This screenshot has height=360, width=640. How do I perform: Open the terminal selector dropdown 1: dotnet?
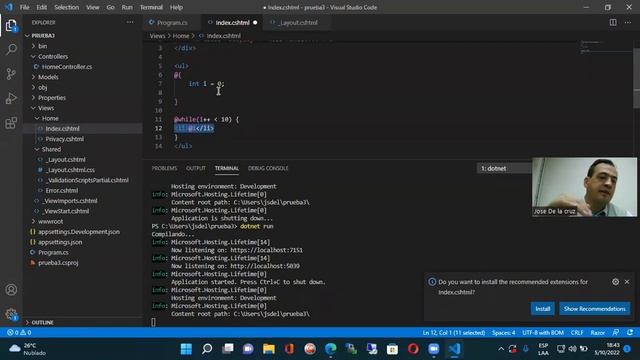coord(505,168)
